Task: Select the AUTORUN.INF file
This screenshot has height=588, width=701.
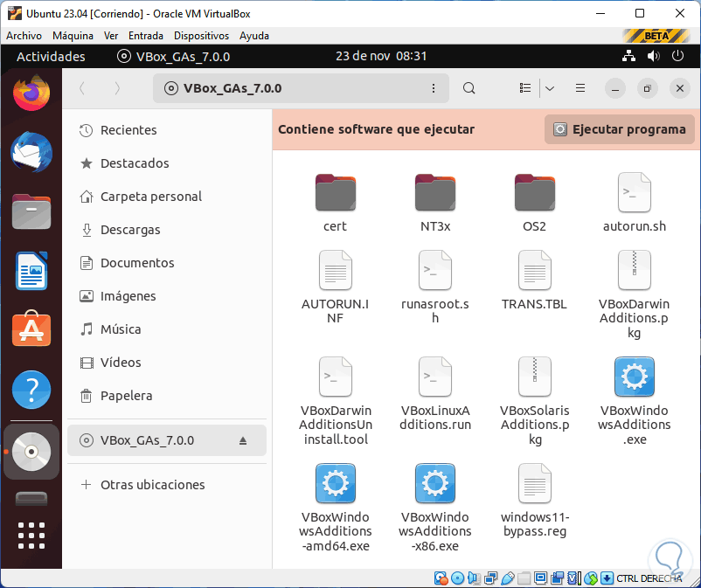Action: [336, 287]
